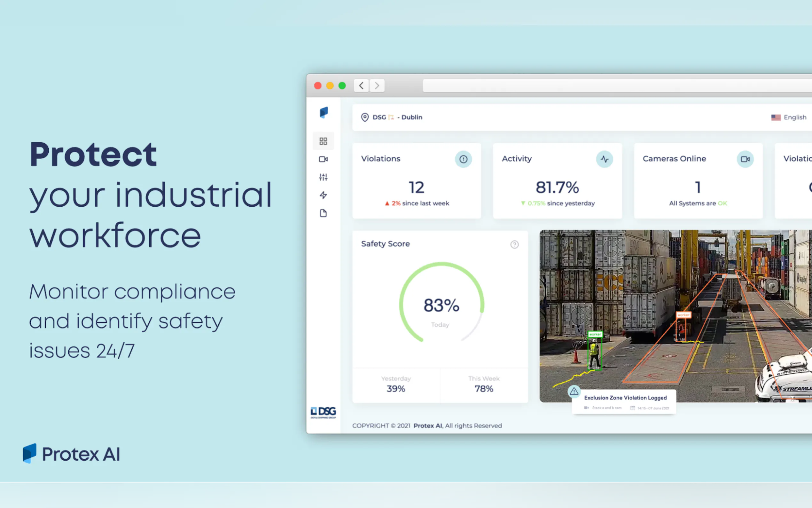Click the Cameras Online camera icon

745,159
